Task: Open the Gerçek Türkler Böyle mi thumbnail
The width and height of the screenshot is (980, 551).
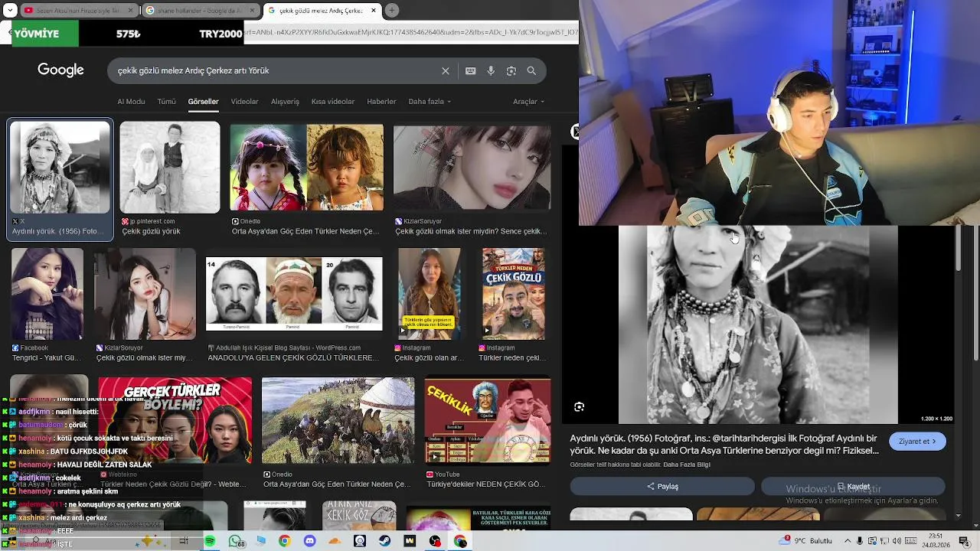Action: click(175, 420)
